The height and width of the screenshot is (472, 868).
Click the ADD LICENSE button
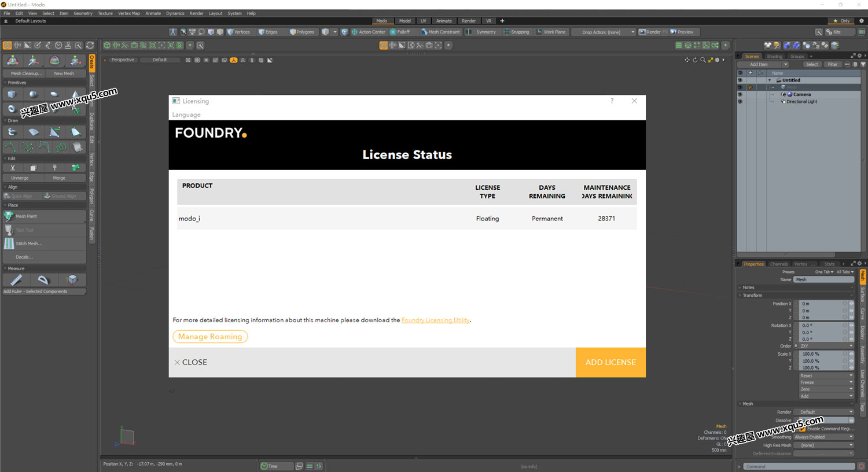610,362
